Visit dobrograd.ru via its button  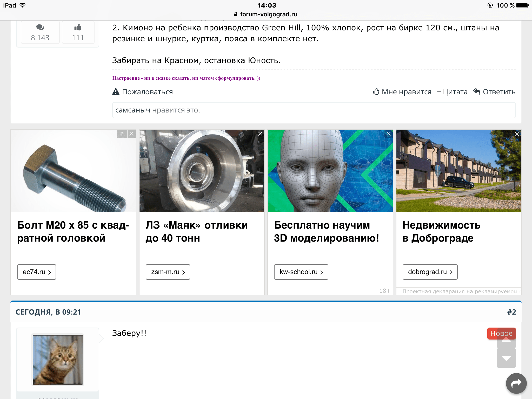[x=430, y=272]
